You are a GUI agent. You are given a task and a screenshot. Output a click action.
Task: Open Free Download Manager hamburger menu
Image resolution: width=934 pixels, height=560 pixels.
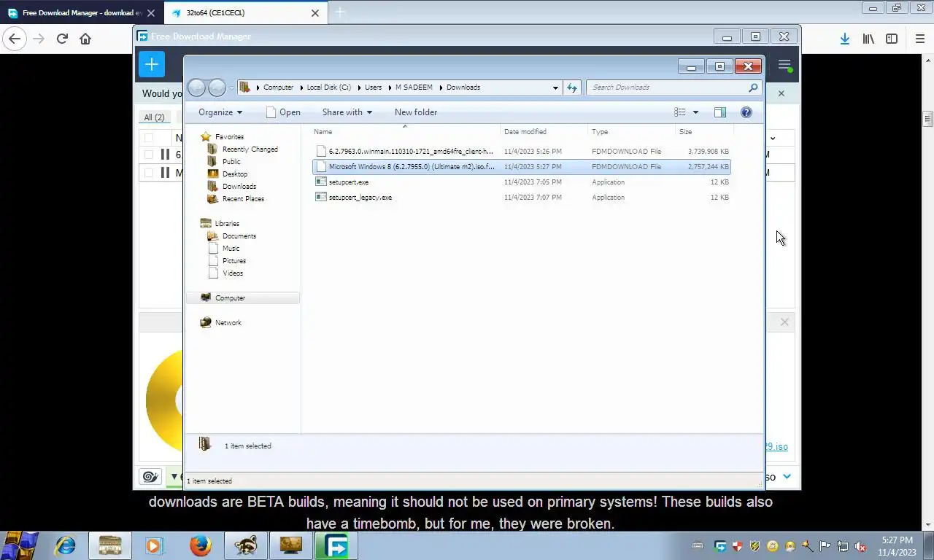click(x=784, y=65)
